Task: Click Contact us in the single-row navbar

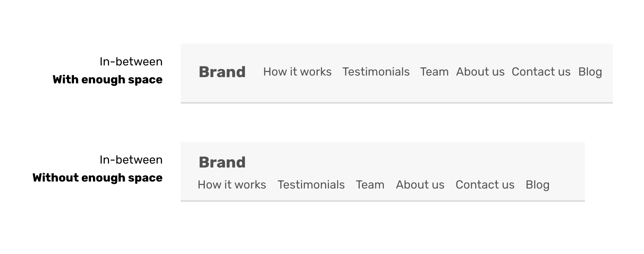Action: [x=541, y=72]
